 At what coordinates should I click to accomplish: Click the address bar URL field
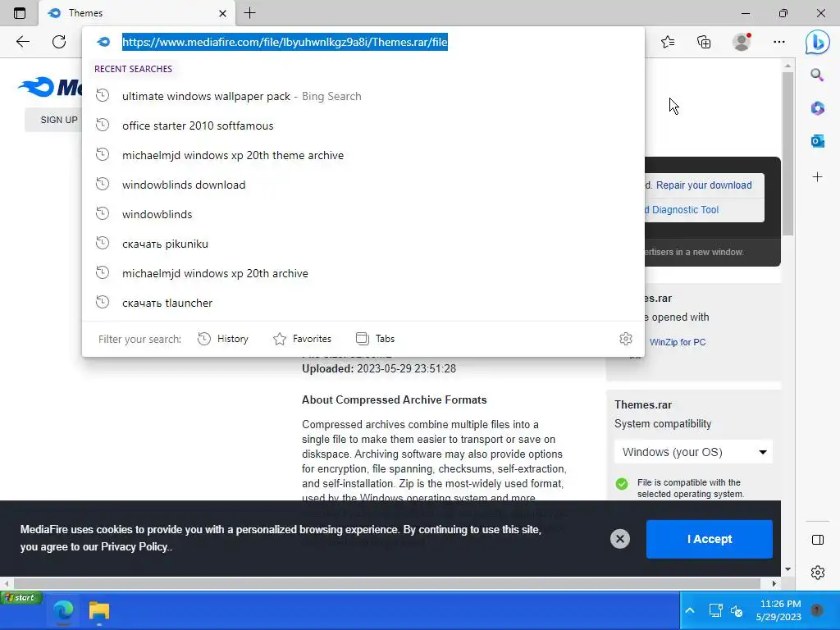(x=363, y=42)
